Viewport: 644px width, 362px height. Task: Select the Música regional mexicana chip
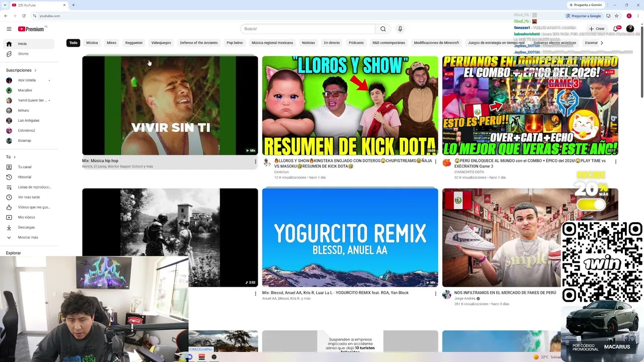(x=272, y=43)
